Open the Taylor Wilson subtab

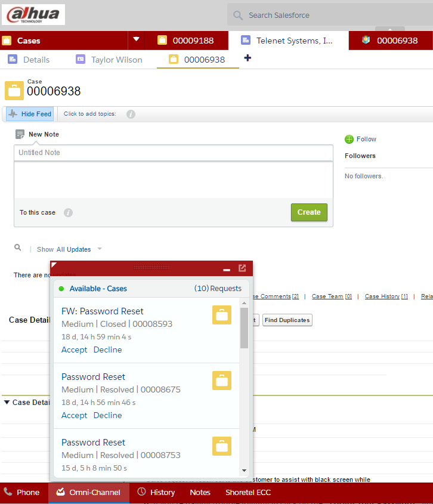pyautogui.click(x=109, y=60)
